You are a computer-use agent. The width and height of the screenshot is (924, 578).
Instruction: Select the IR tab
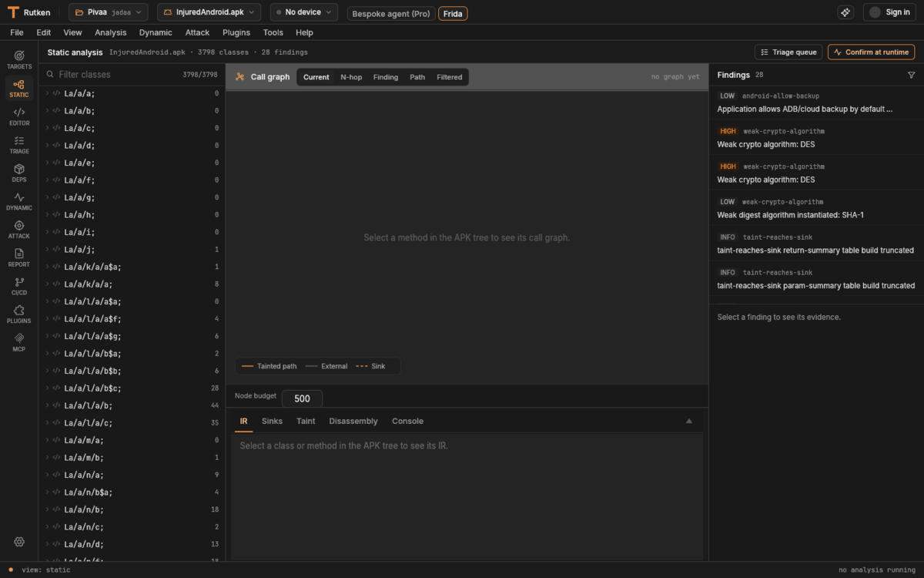coord(243,421)
